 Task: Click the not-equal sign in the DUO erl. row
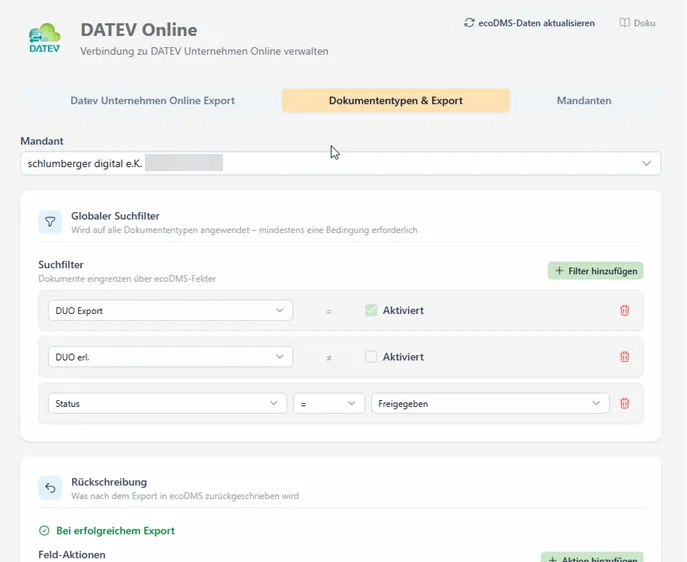[329, 358]
